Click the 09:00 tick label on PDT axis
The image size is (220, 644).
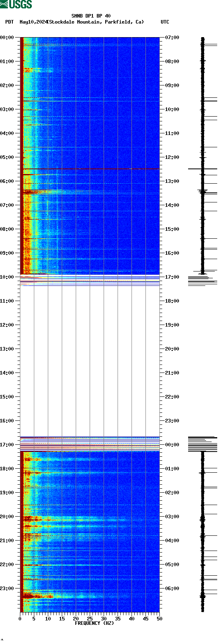(x=7, y=253)
